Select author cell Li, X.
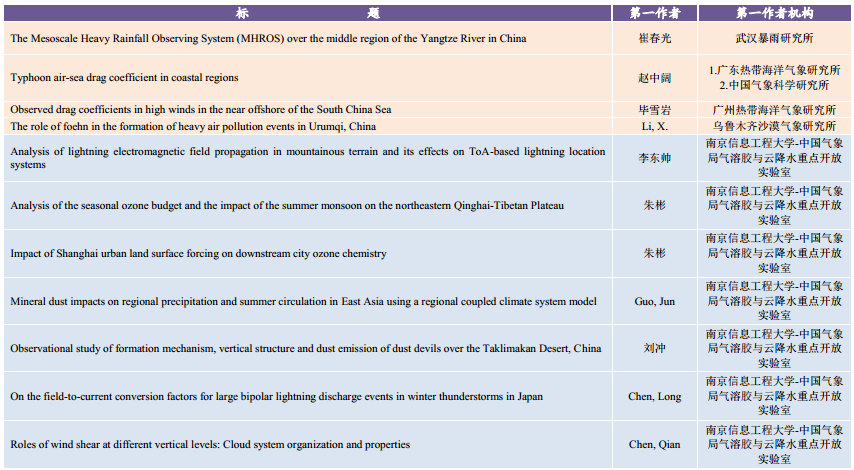 click(x=654, y=126)
